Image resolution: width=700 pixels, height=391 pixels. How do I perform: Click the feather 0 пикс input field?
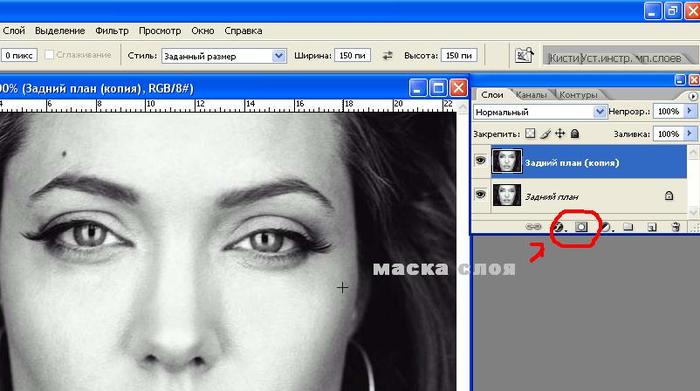[x=19, y=55]
